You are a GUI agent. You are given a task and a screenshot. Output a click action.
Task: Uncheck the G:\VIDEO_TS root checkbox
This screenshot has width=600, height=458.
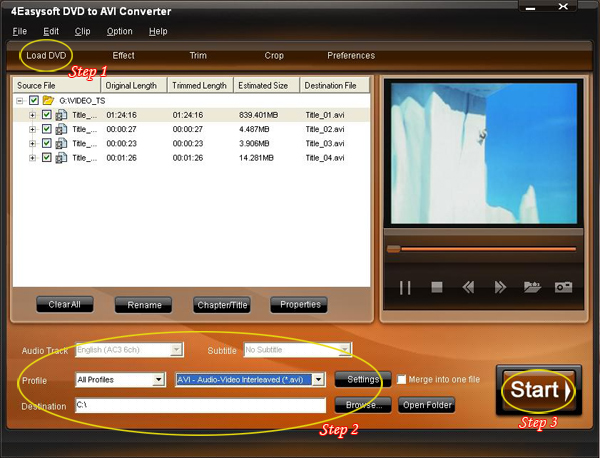coord(34,100)
